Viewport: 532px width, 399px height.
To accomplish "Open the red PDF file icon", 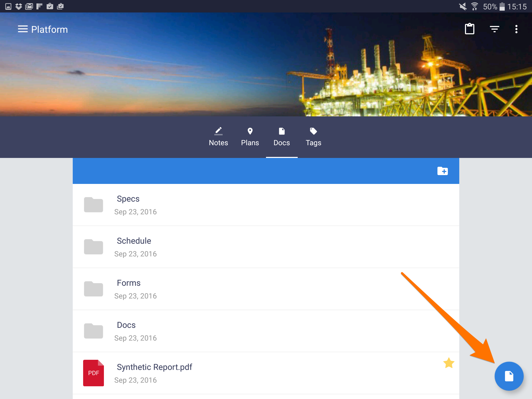I will (x=94, y=373).
